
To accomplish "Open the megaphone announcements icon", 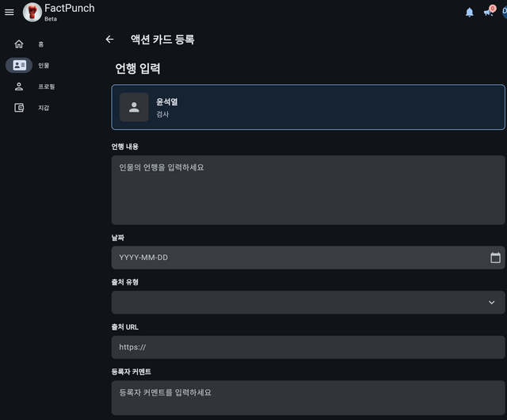I will (x=489, y=12).
